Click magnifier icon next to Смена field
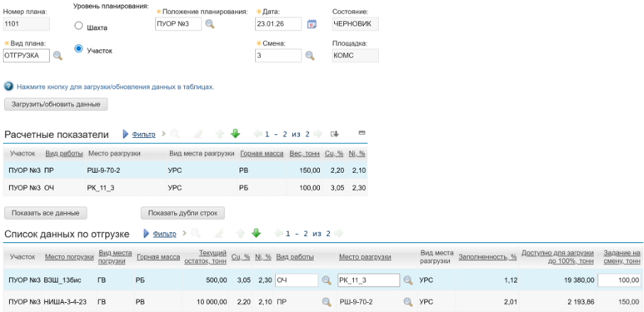 pyautogui.click(x=310, y=55)
